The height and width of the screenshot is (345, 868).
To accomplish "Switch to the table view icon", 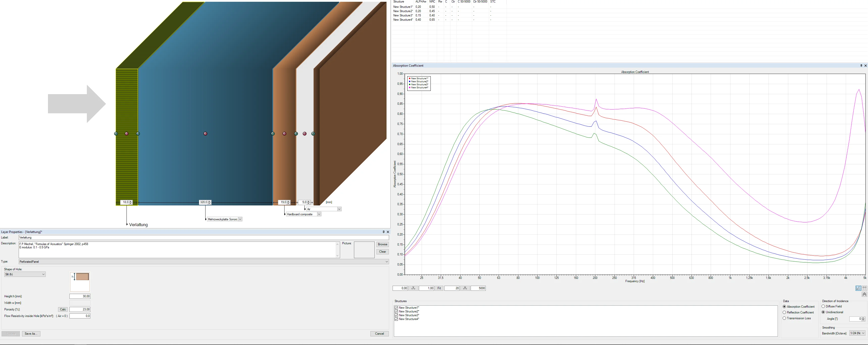I will point(864,288).
